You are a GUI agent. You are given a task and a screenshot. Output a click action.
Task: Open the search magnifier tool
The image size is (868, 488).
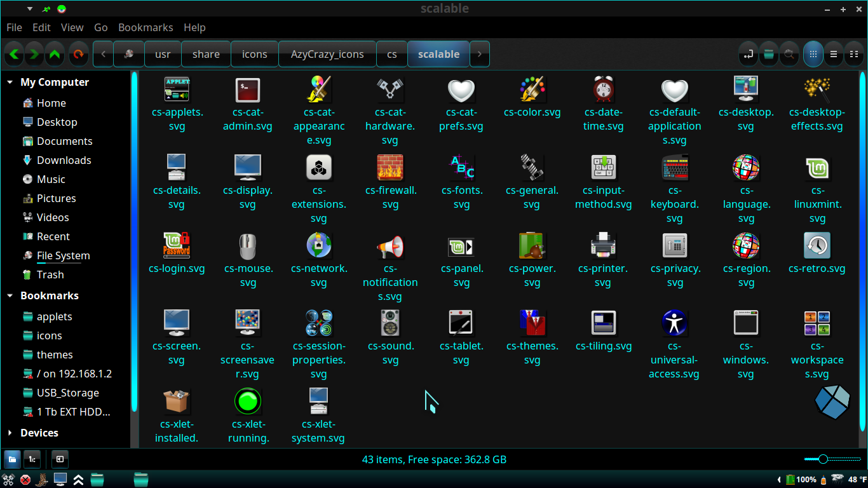[789, 54]
